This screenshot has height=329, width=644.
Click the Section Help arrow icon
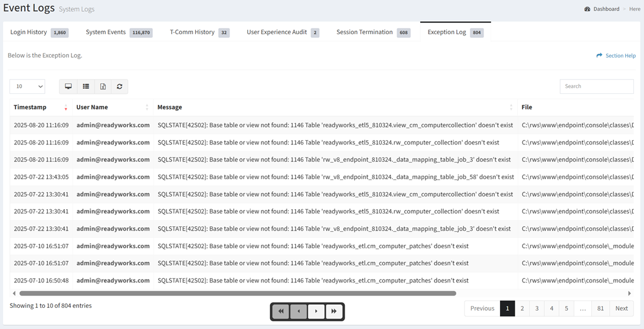point(599,55)
